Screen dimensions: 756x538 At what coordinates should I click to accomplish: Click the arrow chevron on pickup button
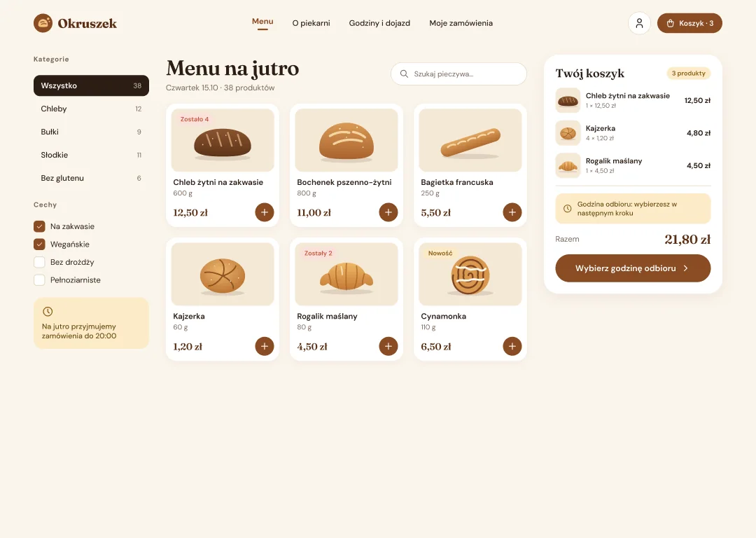click(x=685, y=268)
